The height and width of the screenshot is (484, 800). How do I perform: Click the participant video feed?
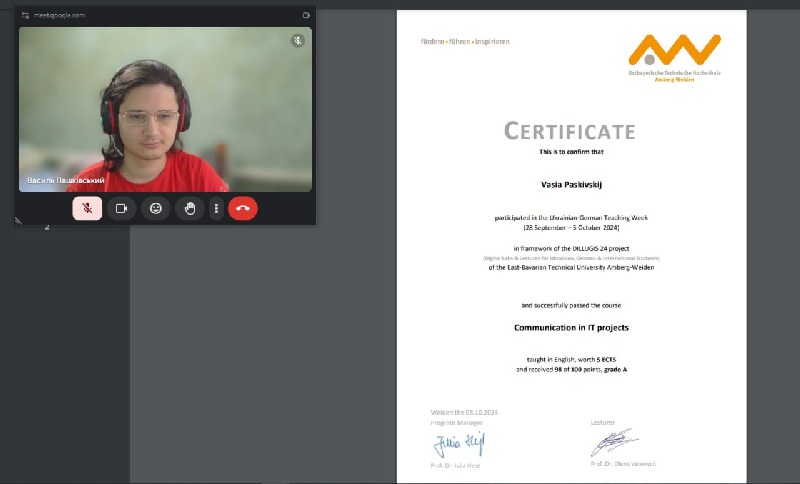(165, 110)
